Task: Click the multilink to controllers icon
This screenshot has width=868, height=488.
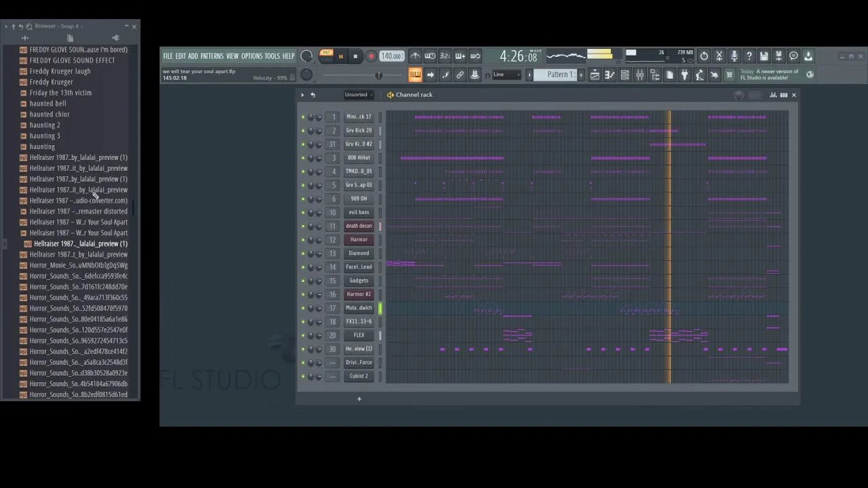Action: (446, 75)
